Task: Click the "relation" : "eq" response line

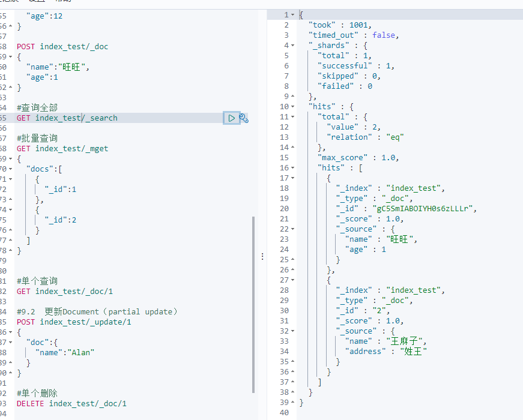Action: pos(365,137)
